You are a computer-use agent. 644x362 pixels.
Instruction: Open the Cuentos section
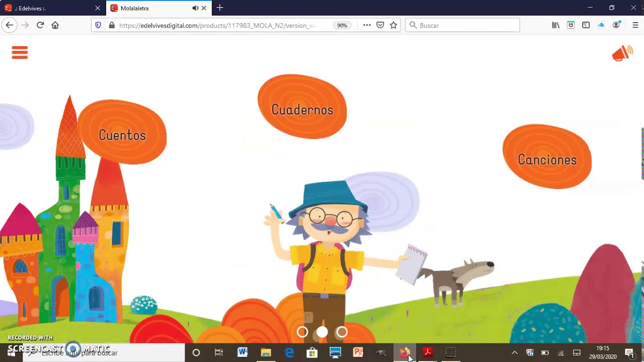click(122, 132)
